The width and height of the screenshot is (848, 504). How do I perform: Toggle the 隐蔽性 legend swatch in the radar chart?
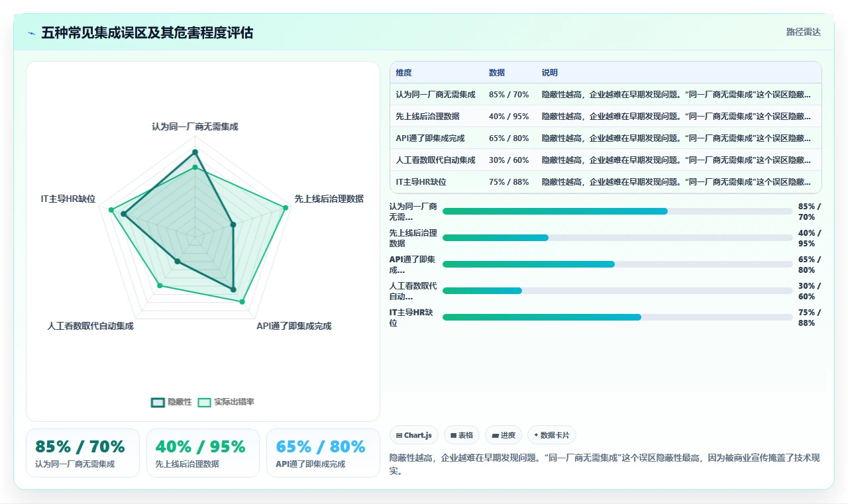coord(158,402)
